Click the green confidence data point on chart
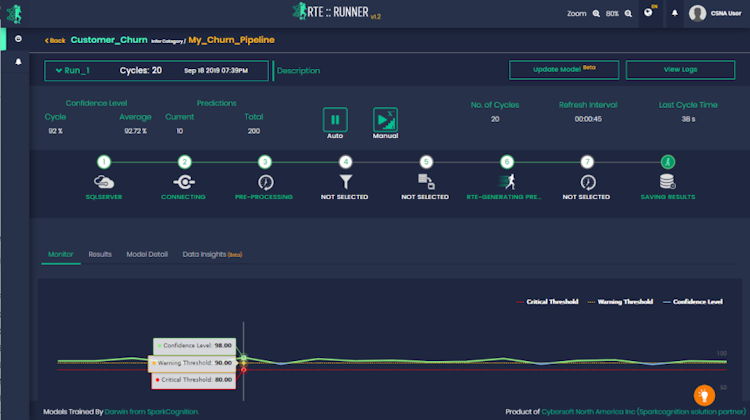This screenshot has height=420, width=750. click(243, 358)
